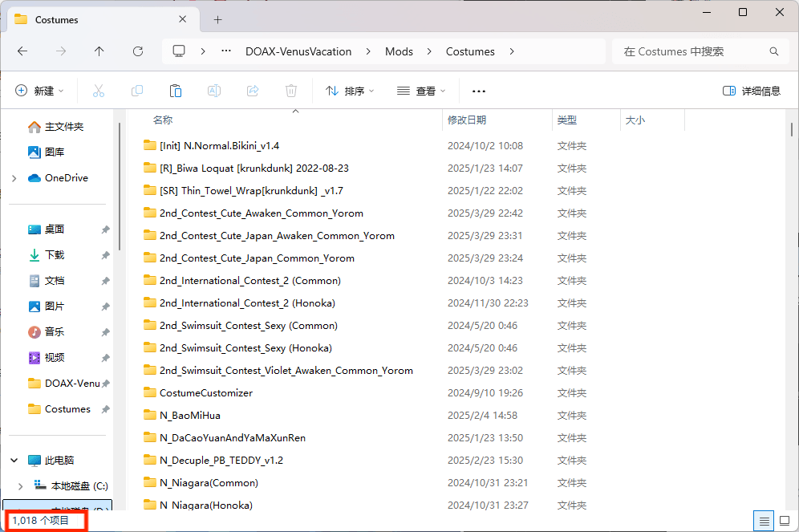The width and height of the screenshot is (799, 532).
Task: Switch to details list view icon
Action: click(764, 521)
